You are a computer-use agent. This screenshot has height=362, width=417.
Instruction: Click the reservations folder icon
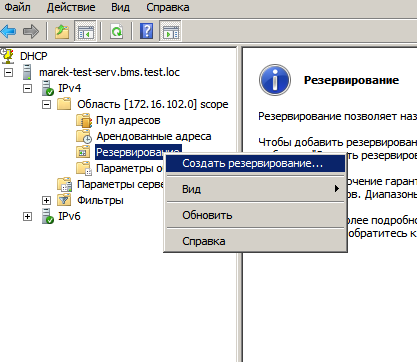[x=83, y=152]
